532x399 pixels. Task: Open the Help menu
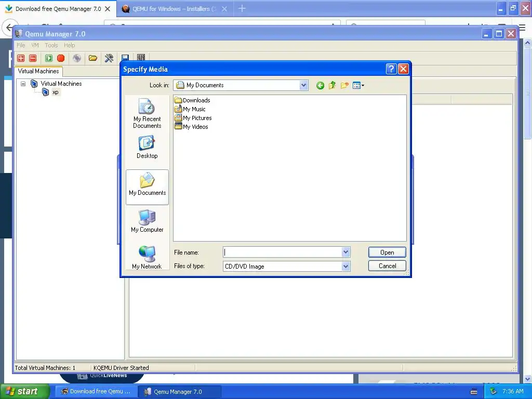click(x=69, y=45)
